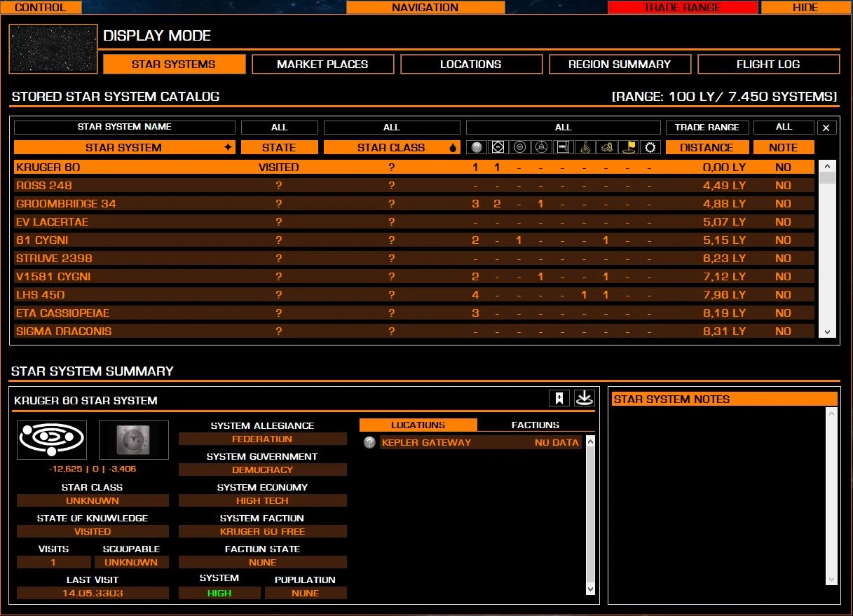853x616 pixels.
Task: Select the ETA CASSIOPEIAE row
Action: click(x=414, y=313)
